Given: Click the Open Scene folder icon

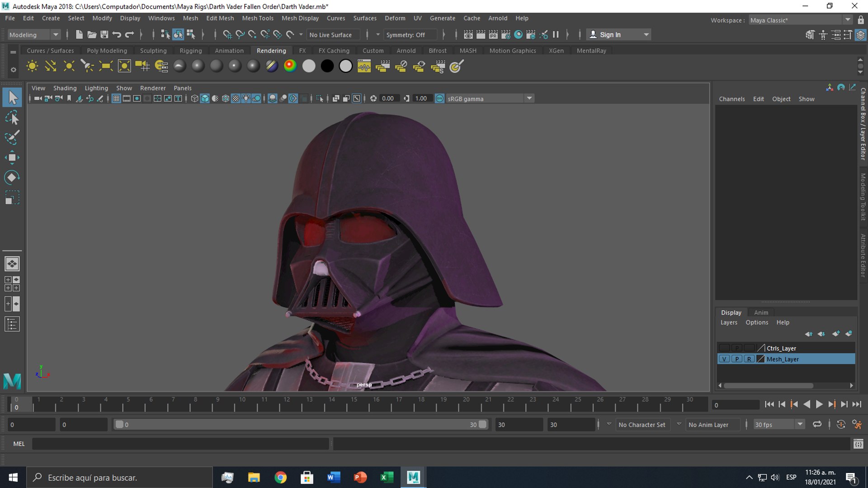Looking at the screenshot, I should coord(91,34).
